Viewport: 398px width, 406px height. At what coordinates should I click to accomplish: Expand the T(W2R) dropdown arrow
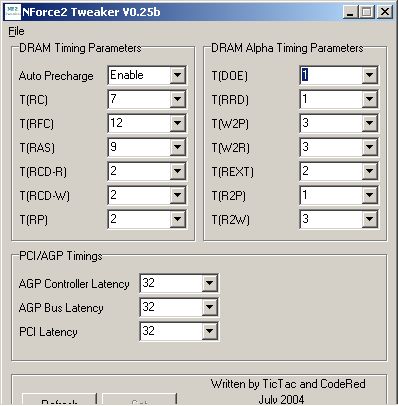tap(369, 147)
